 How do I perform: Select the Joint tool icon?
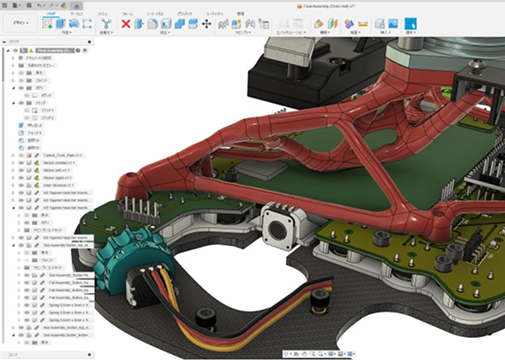coord(250,24)
